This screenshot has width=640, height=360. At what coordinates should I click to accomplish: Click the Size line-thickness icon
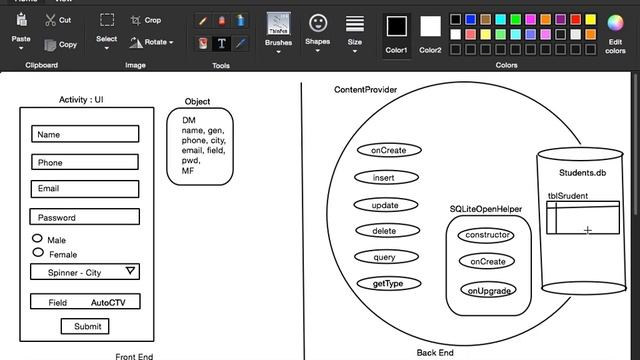coord(355,24)
